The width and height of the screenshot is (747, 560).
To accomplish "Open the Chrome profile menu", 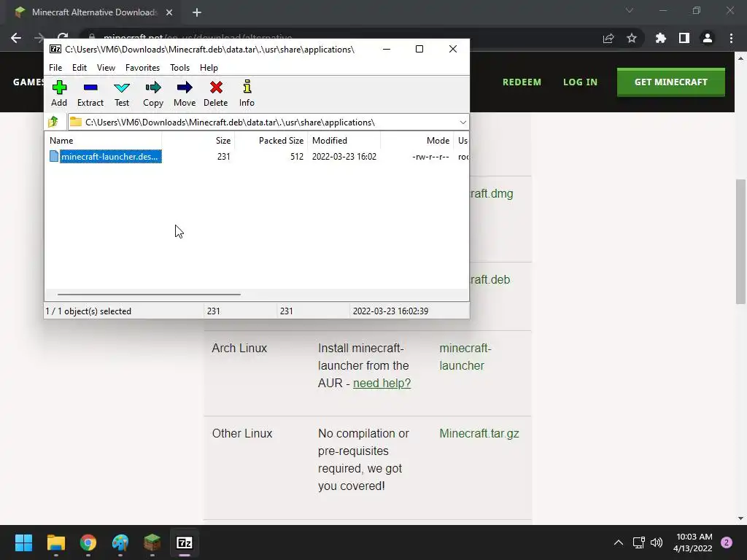I will (708, 38).
